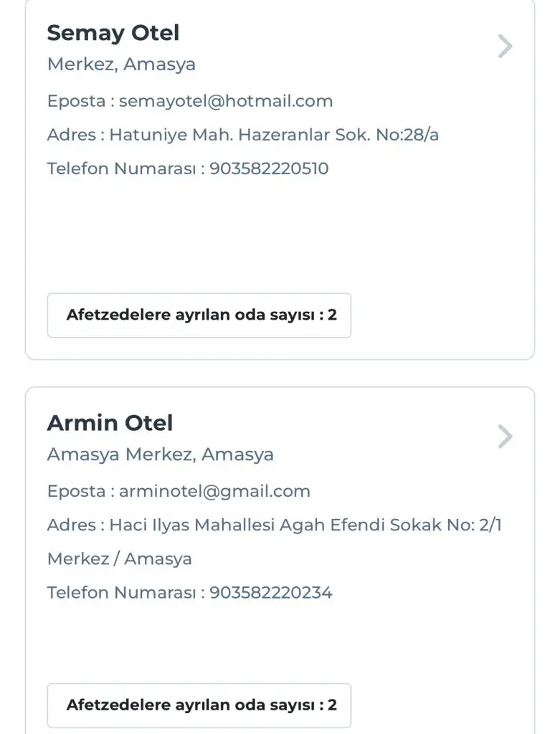This screenshot has height=734, width=560.
Task: Click the Hatuniye Mah. Hazeranlar Sok. address
Action: pos(274,135)
